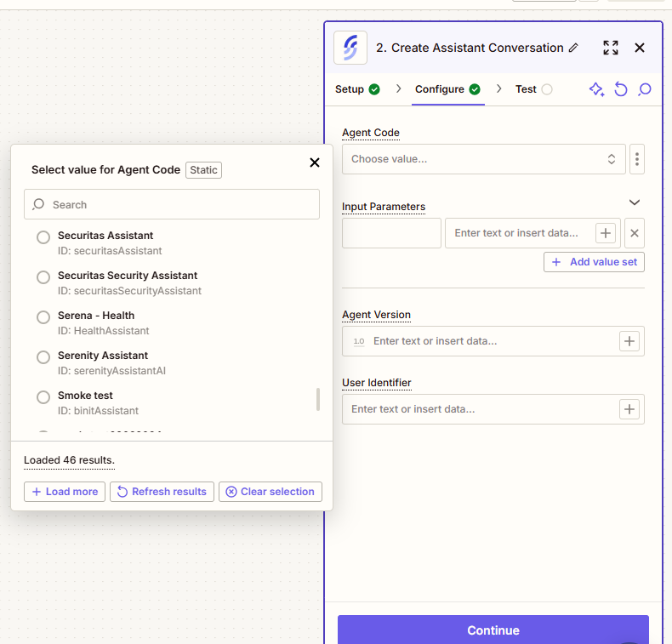Click the results list scrollbar thumb

318,399
